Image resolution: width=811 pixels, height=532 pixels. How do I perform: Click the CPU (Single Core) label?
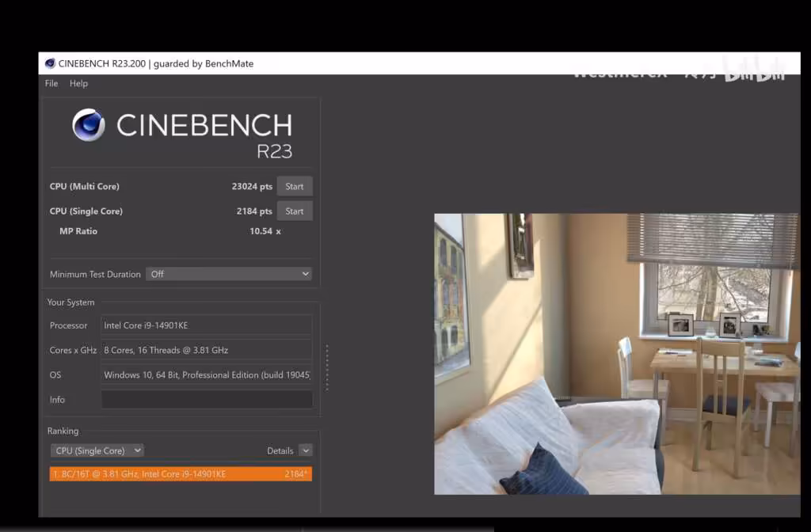[x=86, y=211]
